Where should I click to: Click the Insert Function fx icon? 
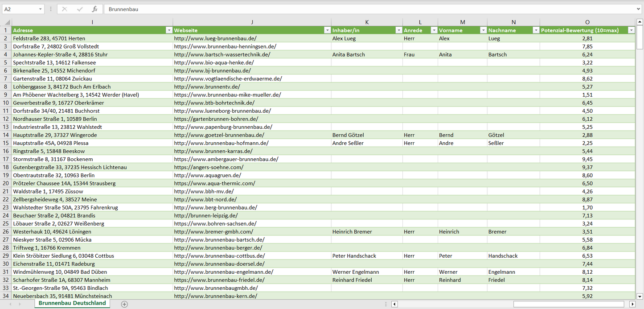[94, 9]
